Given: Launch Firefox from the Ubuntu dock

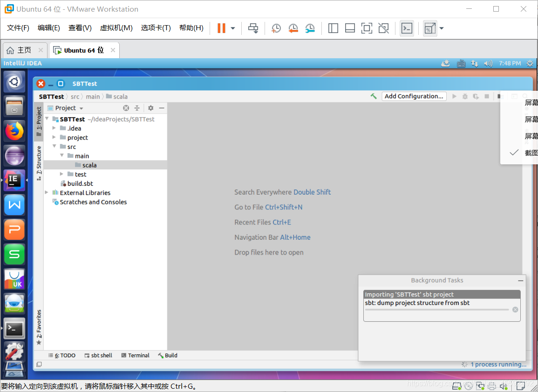Looking at the screenshot, I should [14, 131].
